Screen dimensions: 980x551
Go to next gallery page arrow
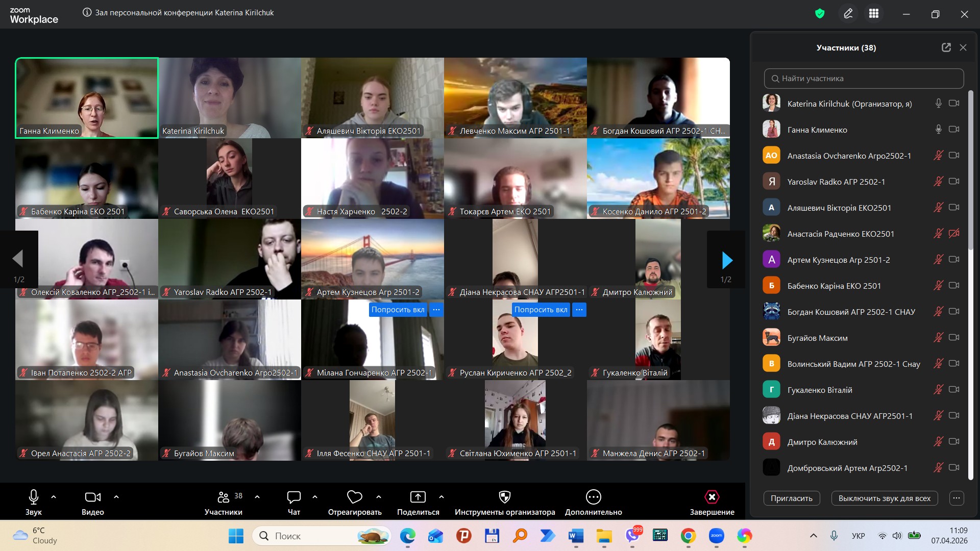[x=727, y=260]
